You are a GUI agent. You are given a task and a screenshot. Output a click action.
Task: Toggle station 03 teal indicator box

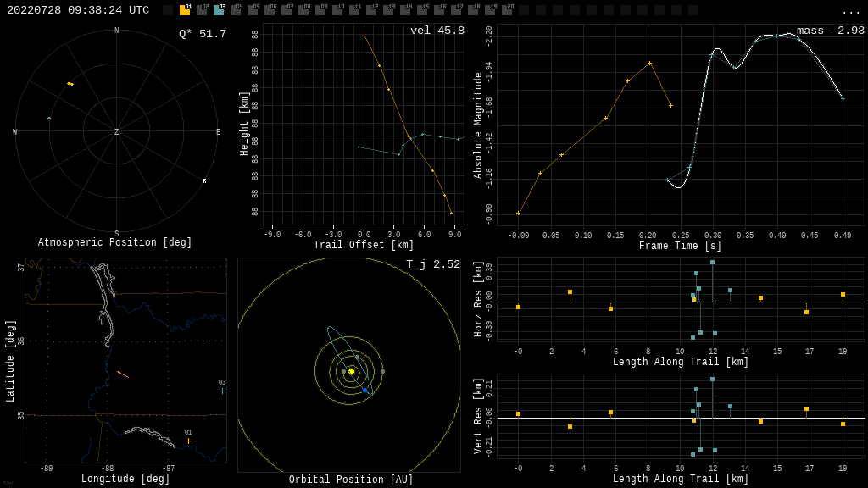pyautogui.click(x=219, y=10)
